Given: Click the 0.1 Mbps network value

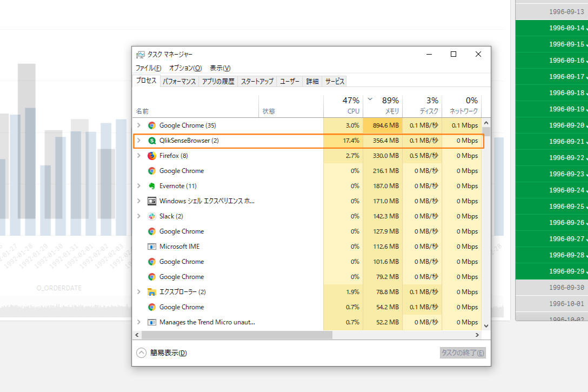Looking at the screenshot, I should (465, 125).
